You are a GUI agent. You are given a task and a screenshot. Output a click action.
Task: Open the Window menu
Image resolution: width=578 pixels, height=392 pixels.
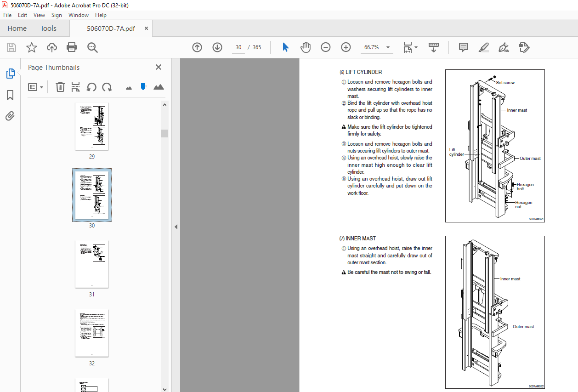[x=79, y=15]
